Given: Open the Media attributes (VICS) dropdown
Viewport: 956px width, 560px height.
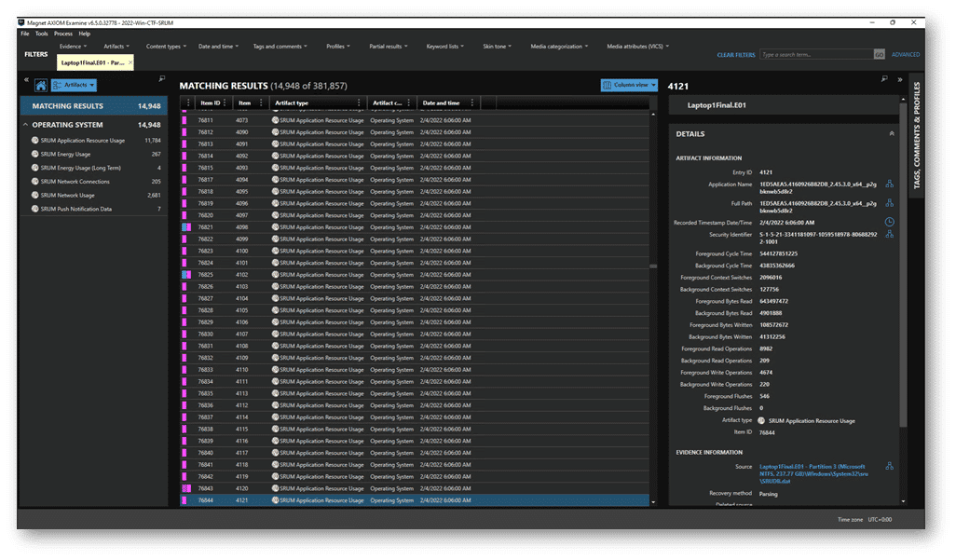Looking at the screenshot, I should [x=637, y=47].
